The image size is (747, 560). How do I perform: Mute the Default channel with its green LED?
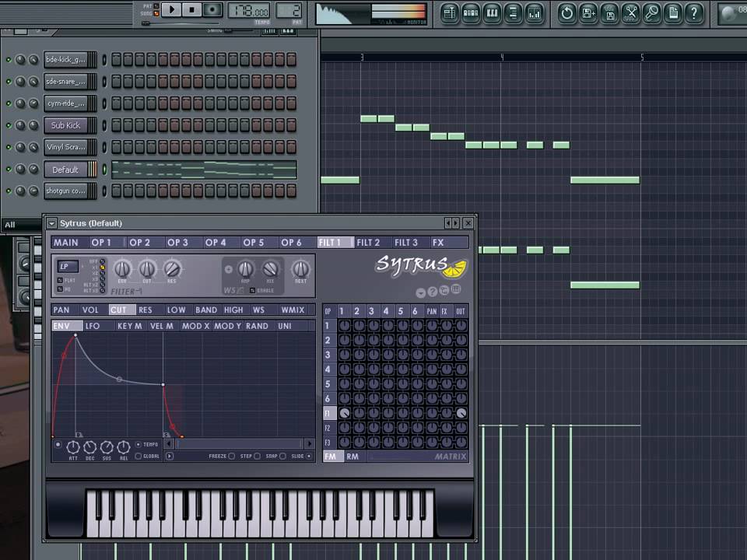pos(8,169)
